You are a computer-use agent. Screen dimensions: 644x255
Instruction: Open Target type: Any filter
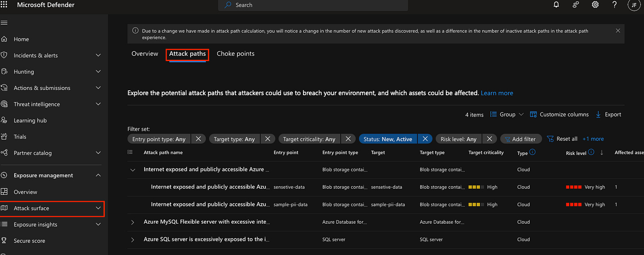[x=234, y=139]
